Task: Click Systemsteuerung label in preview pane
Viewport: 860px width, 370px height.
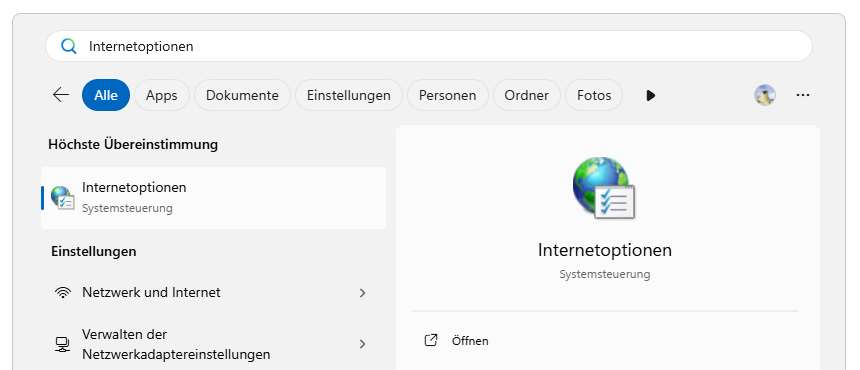Action: point(604,274)
